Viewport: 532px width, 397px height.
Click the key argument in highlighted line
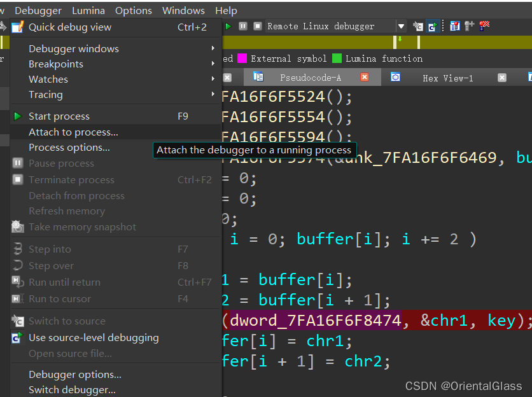(x=501, y=320)
